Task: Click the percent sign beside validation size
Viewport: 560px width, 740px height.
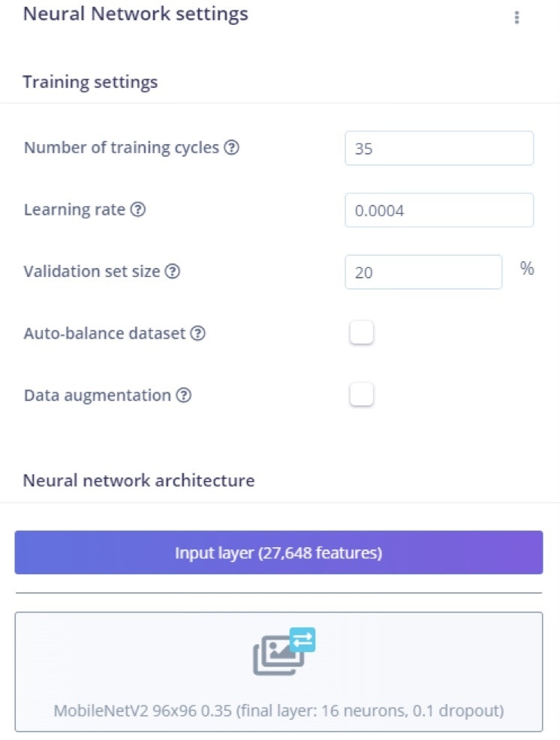Action: pyautogui.click(x=527, y=269)
